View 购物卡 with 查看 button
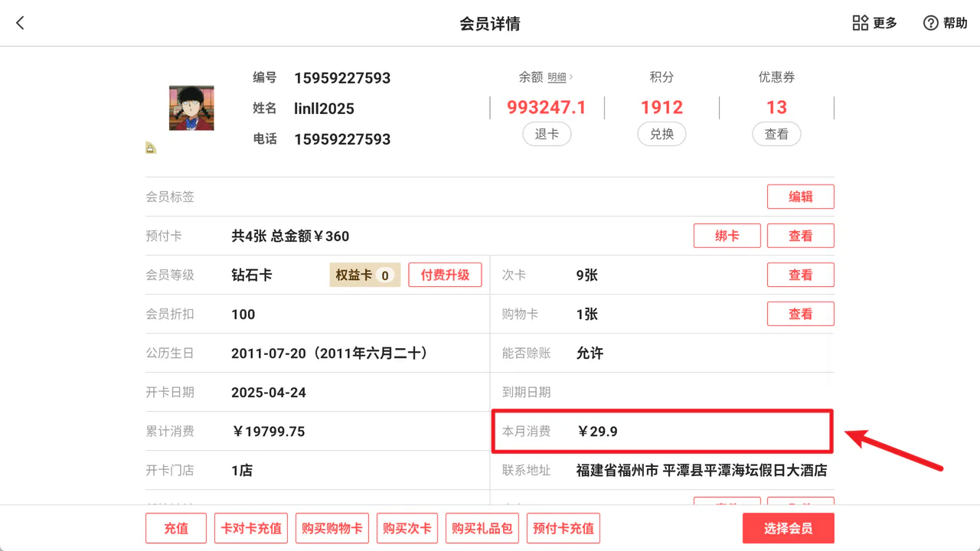 pos(801,314)
